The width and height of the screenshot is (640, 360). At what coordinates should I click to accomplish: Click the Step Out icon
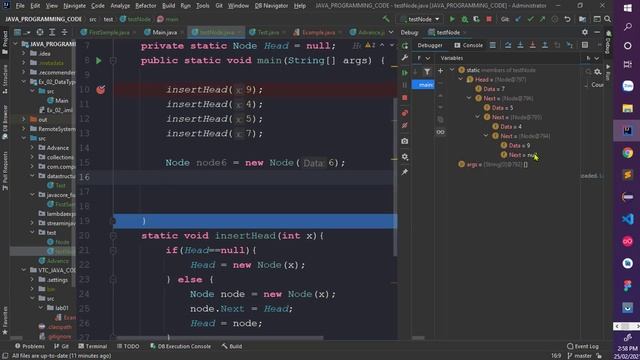click(544, 45)
